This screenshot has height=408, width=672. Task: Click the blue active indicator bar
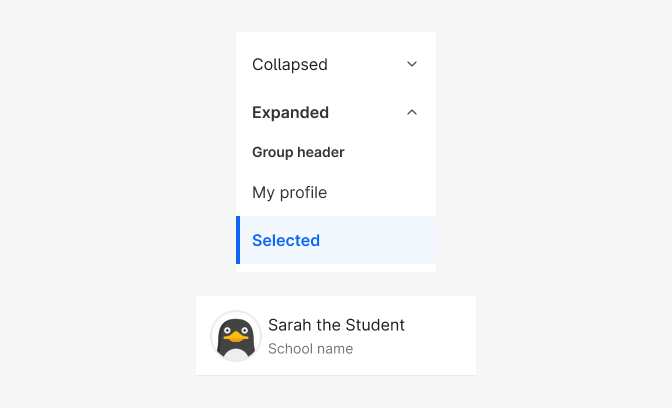238,240
